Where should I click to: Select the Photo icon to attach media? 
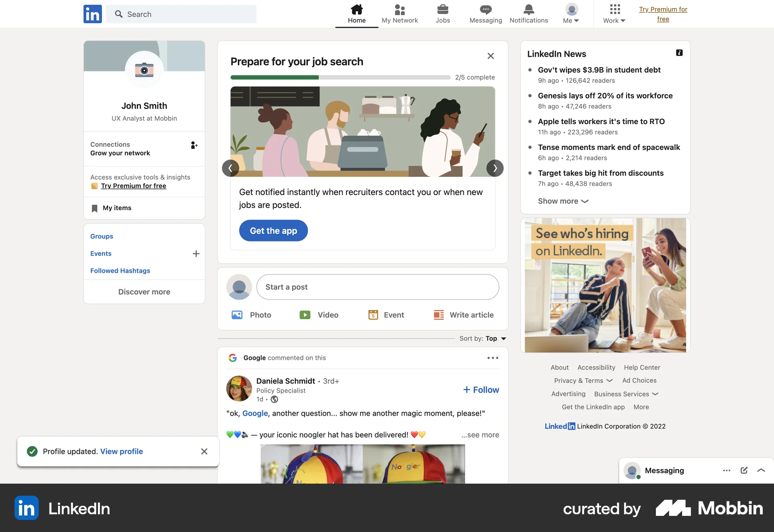pos(237,315)
